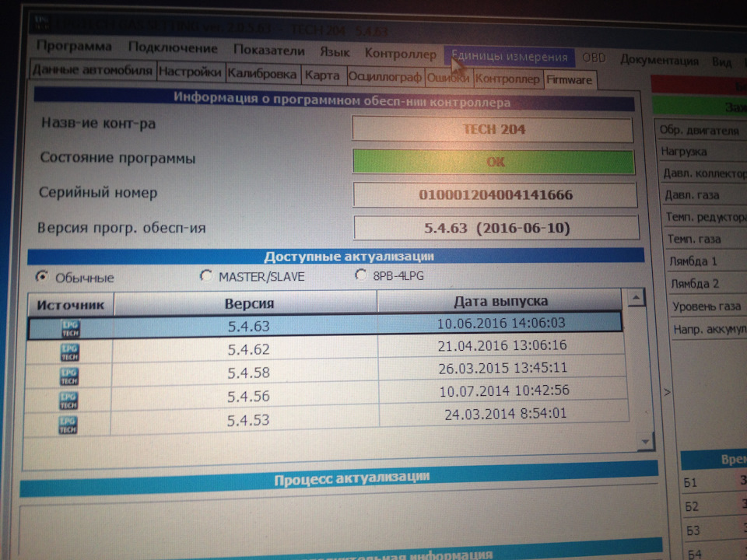Open the Единицы измерения menu
Viewport: 747px width, 560px height.
coord(509,57)
